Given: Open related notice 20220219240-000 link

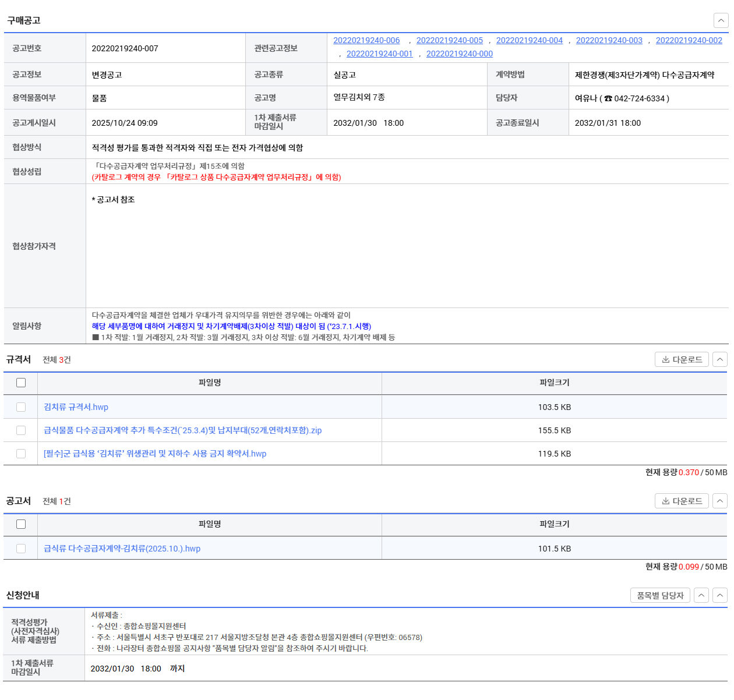Looking at the screenshot, I should [x=459, y=54].
